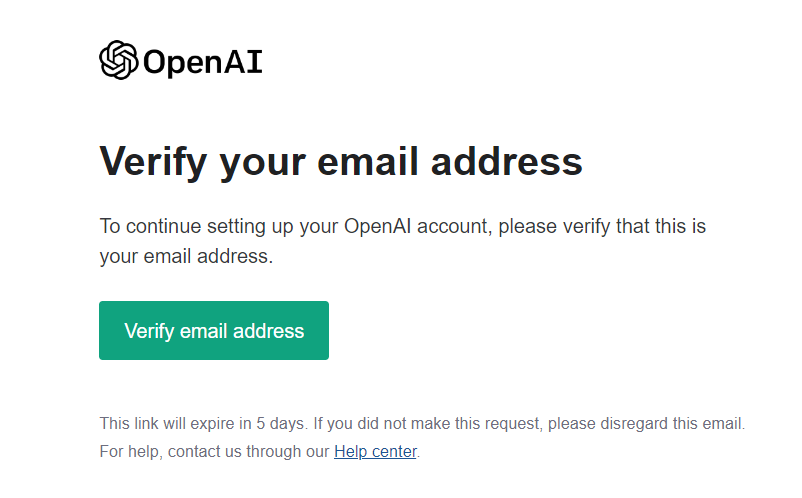The image size is (802, 498).
Task: Click the "To continue setting up" paragraph line
Action: tap(403, 227)
